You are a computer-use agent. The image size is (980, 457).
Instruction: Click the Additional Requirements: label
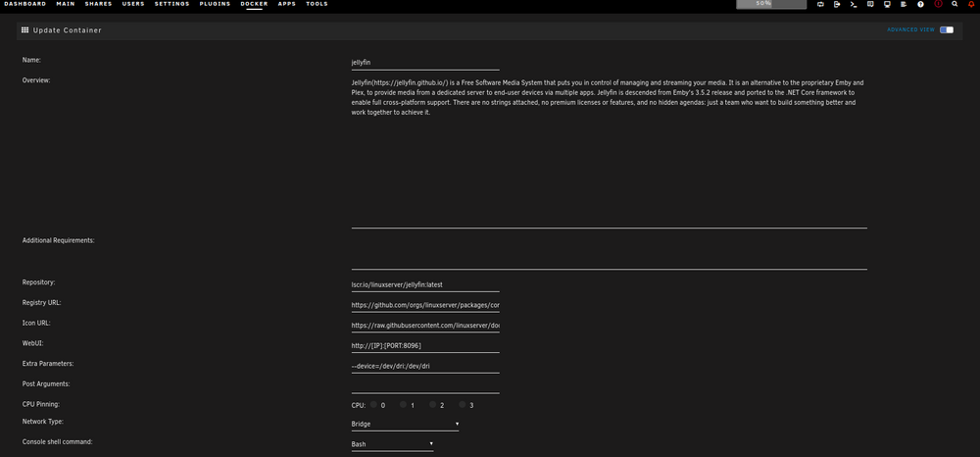pos(58,240)
